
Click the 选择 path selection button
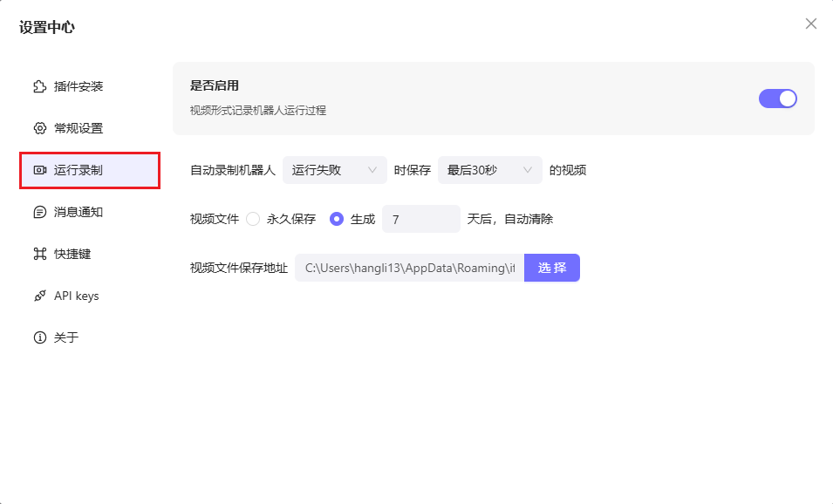[x=551, y=268]
